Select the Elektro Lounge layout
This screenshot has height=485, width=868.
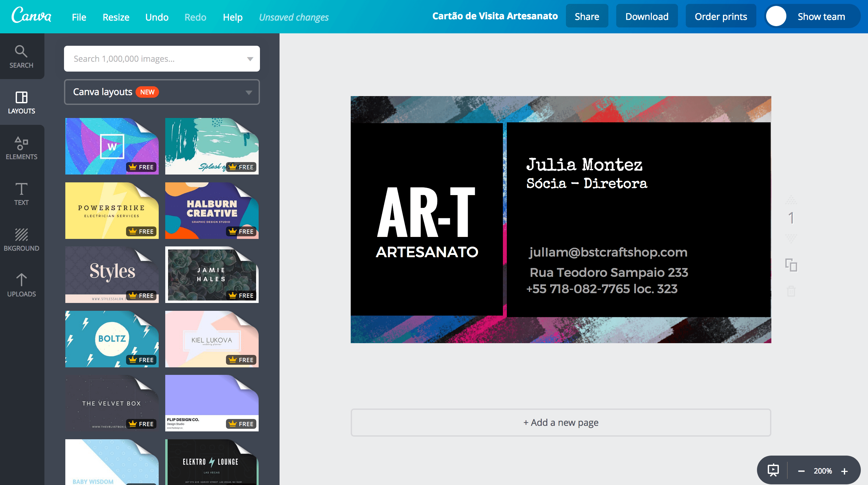[212, 462]
